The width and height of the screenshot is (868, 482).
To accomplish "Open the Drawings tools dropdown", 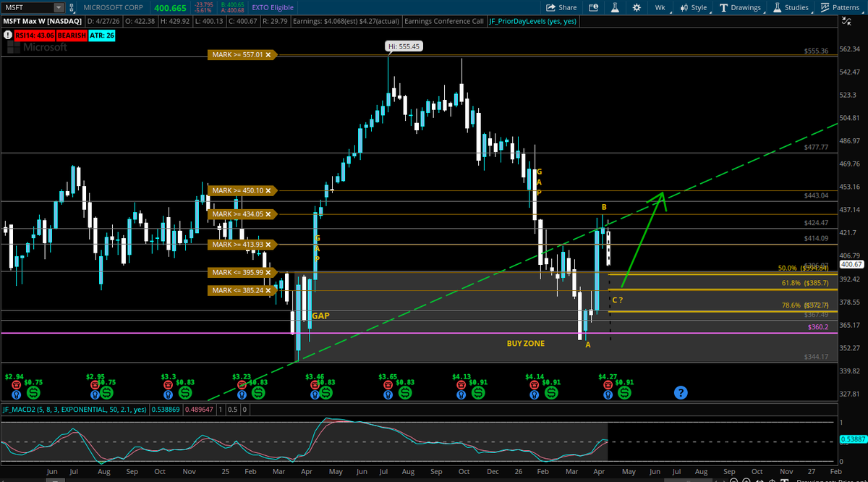I will click(x=741, y=7).
